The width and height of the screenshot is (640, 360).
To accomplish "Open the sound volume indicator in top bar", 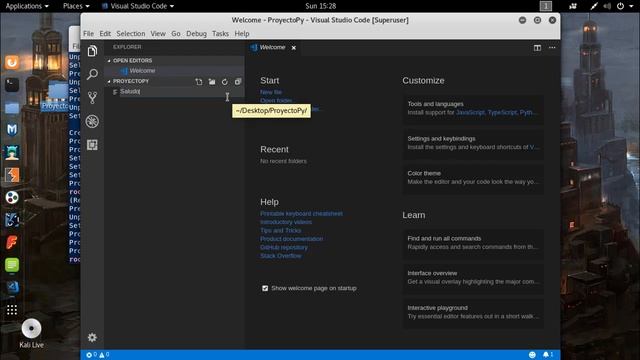I will pos(607,6).
